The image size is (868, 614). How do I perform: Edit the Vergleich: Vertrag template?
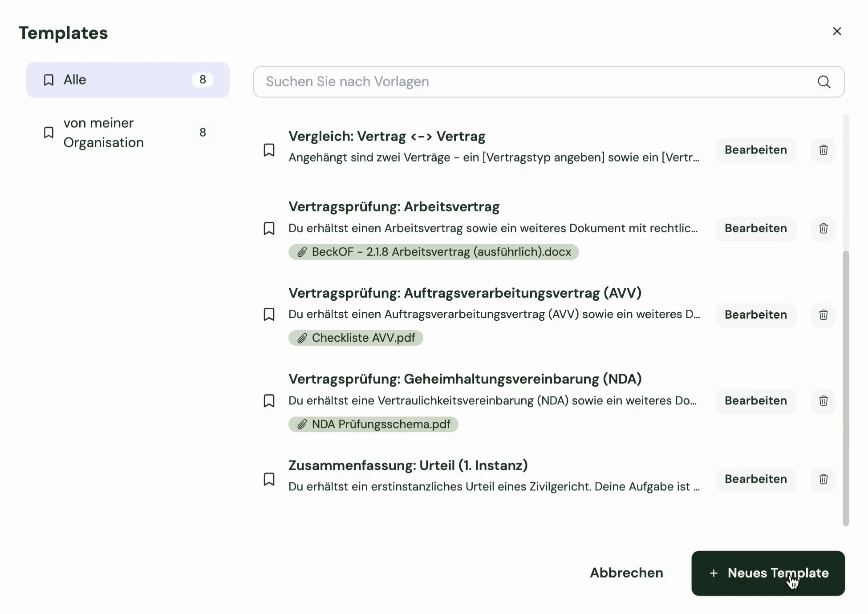pyautogui.click(x=755, y=150)
